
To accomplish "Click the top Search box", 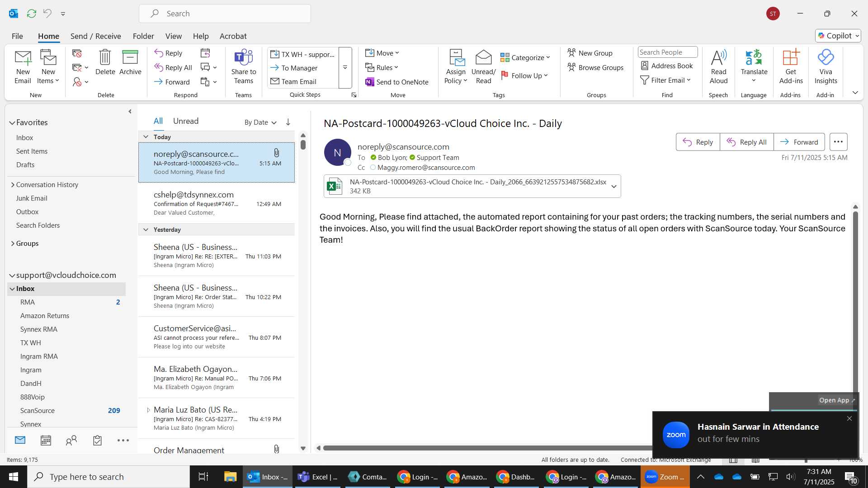I will point(225,14).
